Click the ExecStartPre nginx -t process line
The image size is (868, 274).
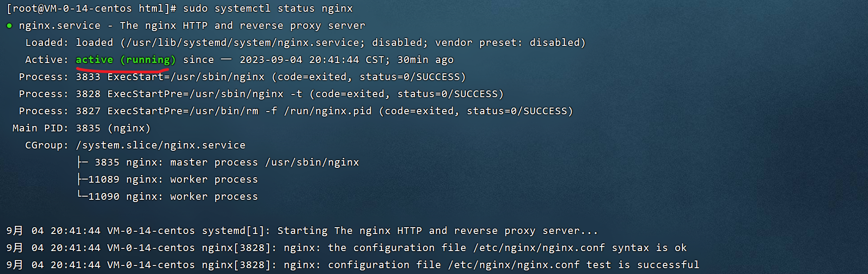click(x=261, y=94)
